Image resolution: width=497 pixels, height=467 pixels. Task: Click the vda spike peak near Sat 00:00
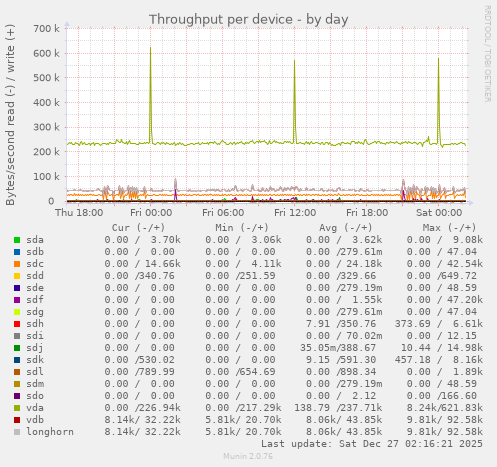tap(438, 59)
